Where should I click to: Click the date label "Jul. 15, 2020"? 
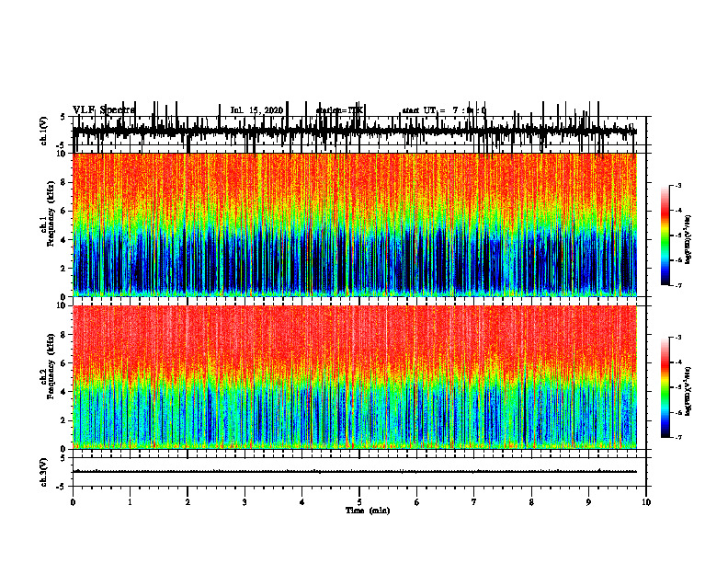tap(256, 110)
